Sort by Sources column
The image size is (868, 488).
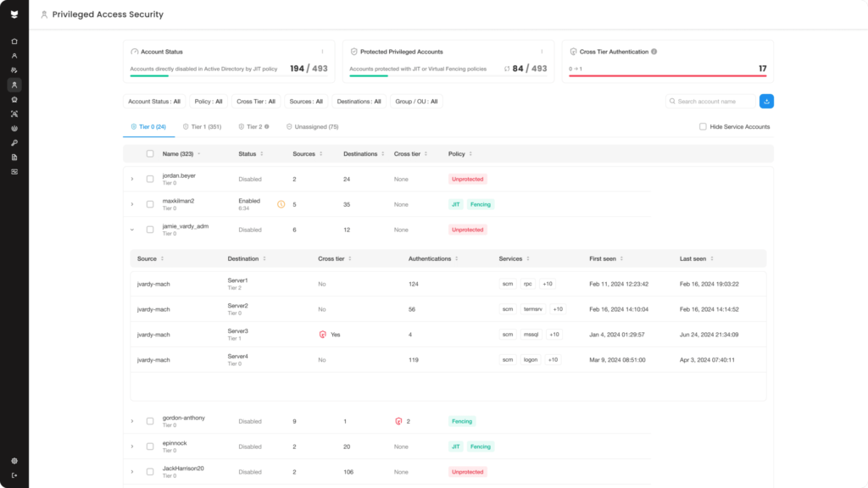[321, 154]
